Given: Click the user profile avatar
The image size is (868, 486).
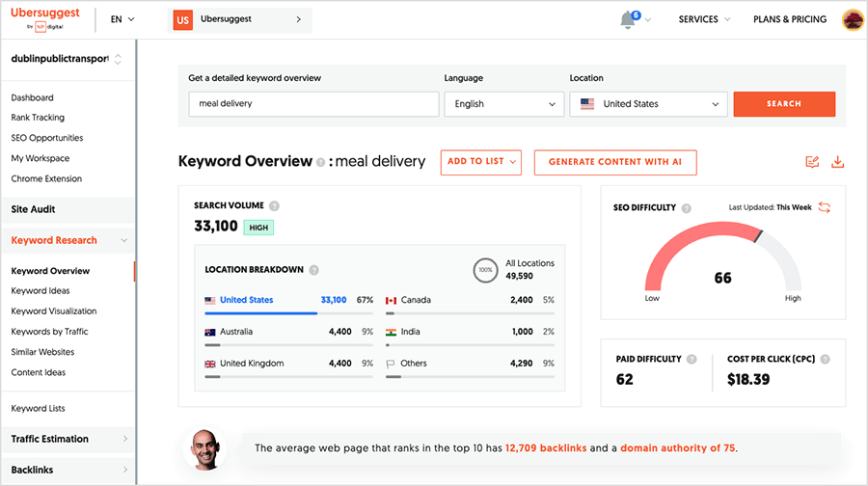Looking at the screenshot, I should point(853,19).
